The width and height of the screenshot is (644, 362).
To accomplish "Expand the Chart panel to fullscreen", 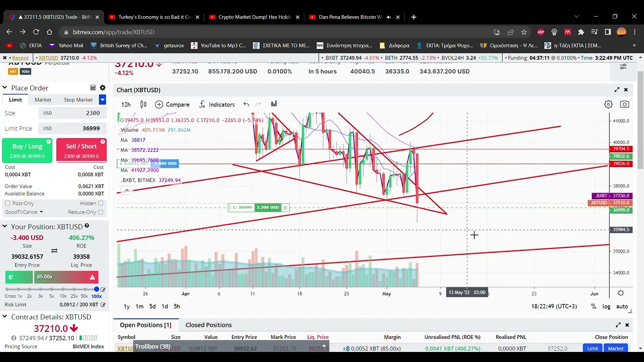I will point(617,90).
